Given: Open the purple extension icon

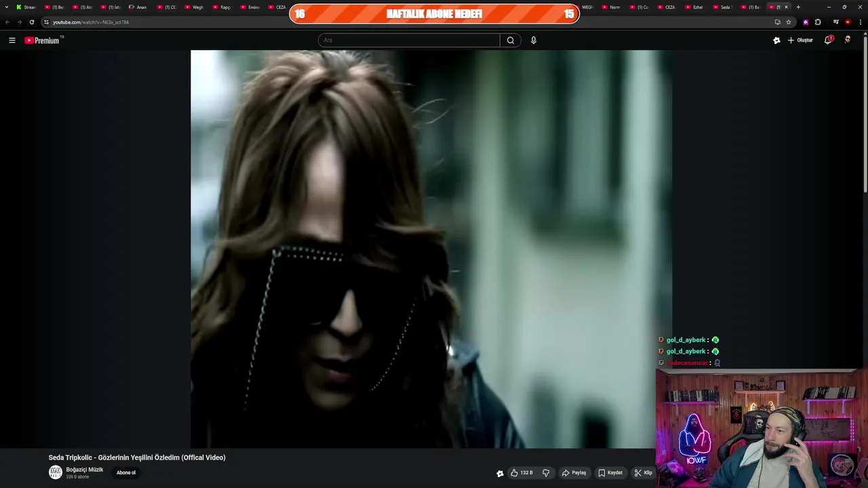Looking at the screenshot, I should click(x=806, y=22).
